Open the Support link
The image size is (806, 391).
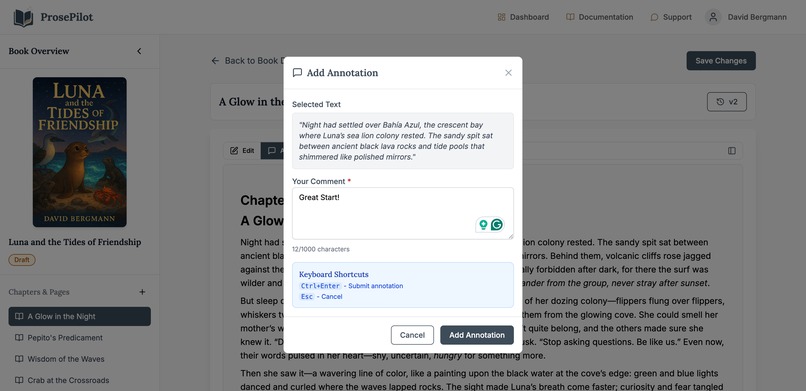[x=671, y=17]
